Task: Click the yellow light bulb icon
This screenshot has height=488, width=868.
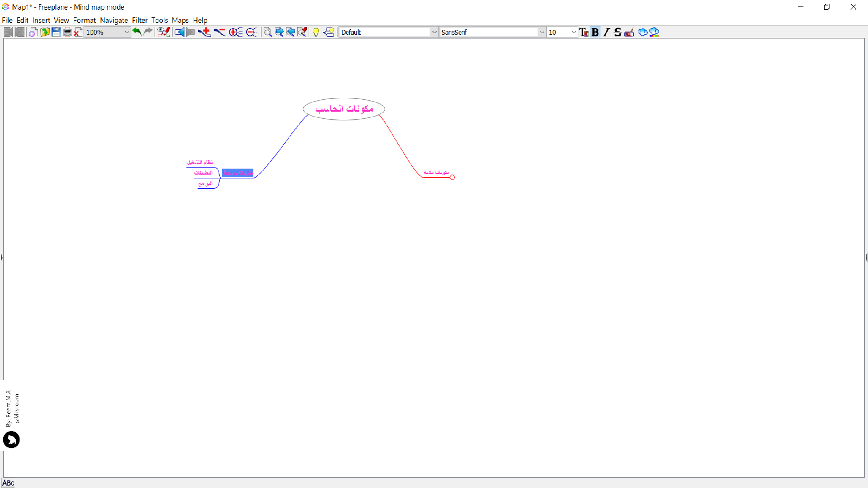Action: coord(316,32)
